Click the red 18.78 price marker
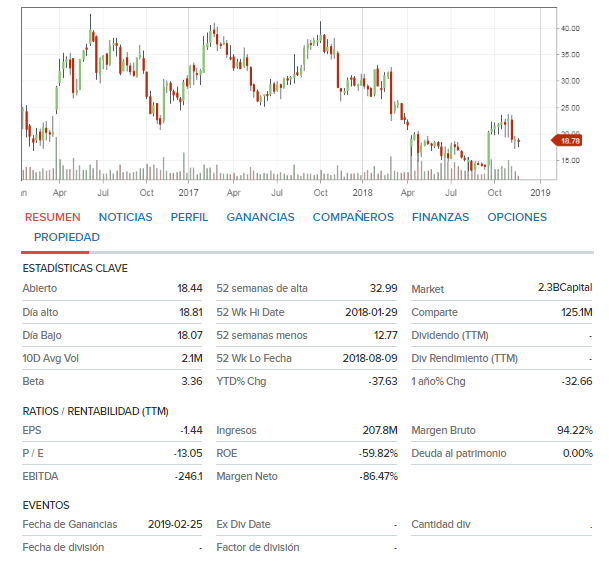This screenshot has width=609, height=576. click(x=567, y=141)
